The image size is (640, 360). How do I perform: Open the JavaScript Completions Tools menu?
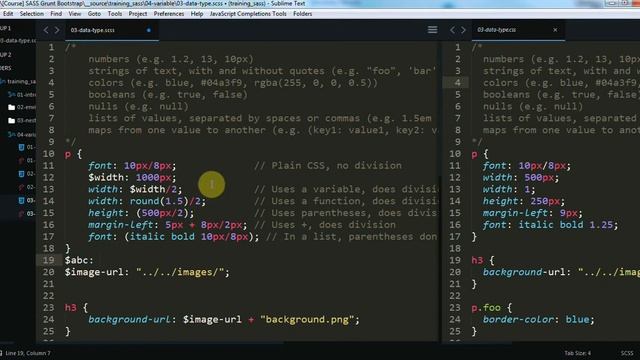(248, 14)
